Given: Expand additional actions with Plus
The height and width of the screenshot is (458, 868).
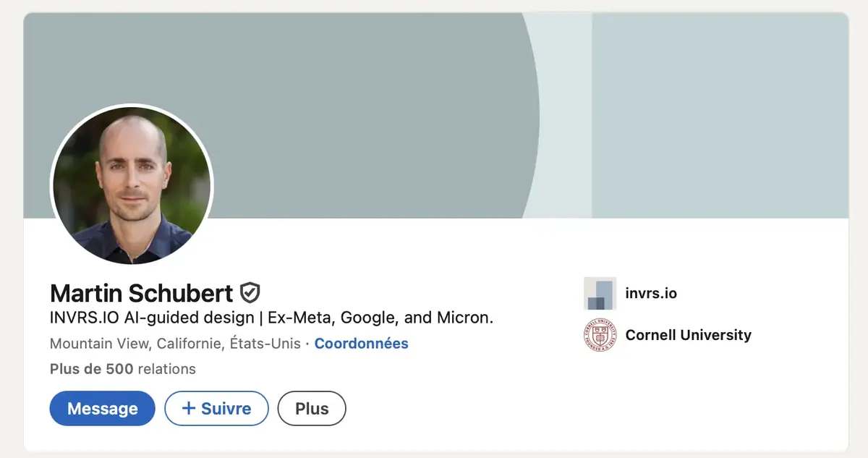Looking at the screenshot, I should pyautogui.click(x=312, y=408).
